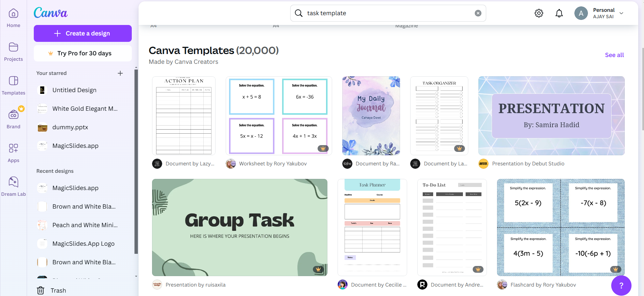Open the To-Do List document template
The height and width of the screenshot is (296, 644).
click(452, 227)
